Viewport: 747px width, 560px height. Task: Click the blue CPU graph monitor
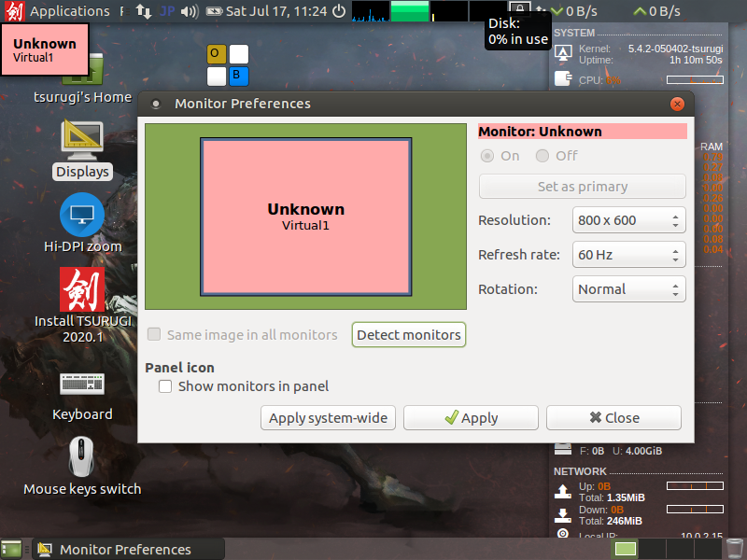click(x=370, y=11)
